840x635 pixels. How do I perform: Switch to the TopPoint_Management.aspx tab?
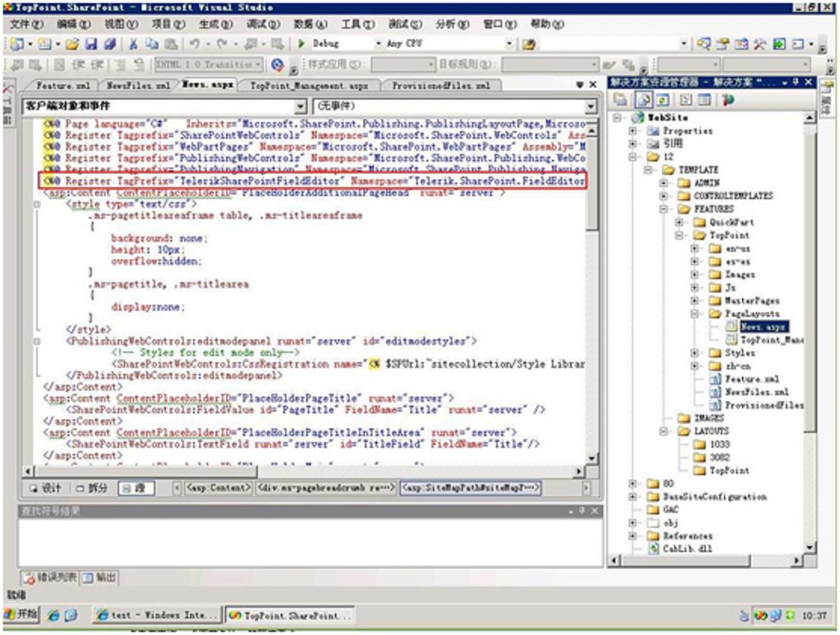point(309,86)
